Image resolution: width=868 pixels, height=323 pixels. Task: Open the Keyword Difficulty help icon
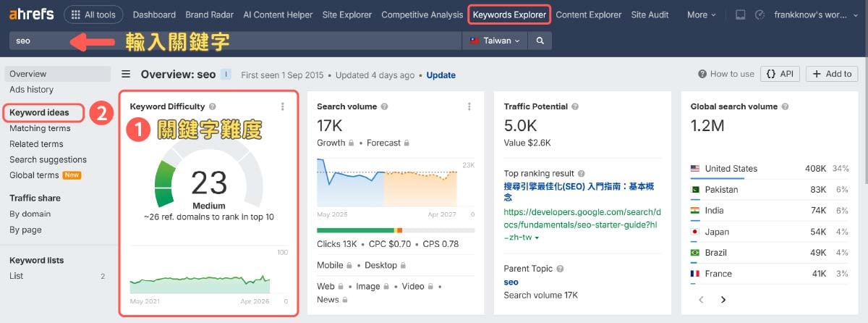pyautogui.click(x=213, y=106)
